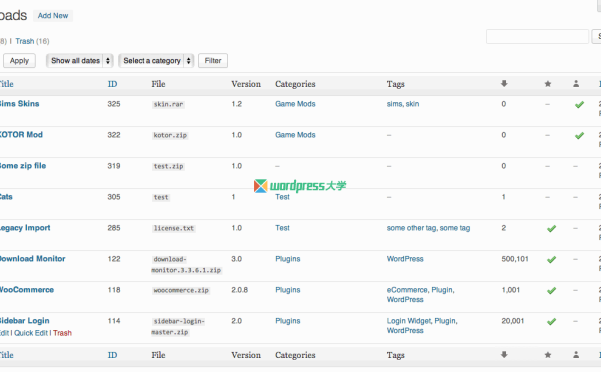Image resolution: width=601 pixels, height=372 pixels.
Task: Click Quick Edit under Sidebar Login
Action: click(x=31, y=333)
